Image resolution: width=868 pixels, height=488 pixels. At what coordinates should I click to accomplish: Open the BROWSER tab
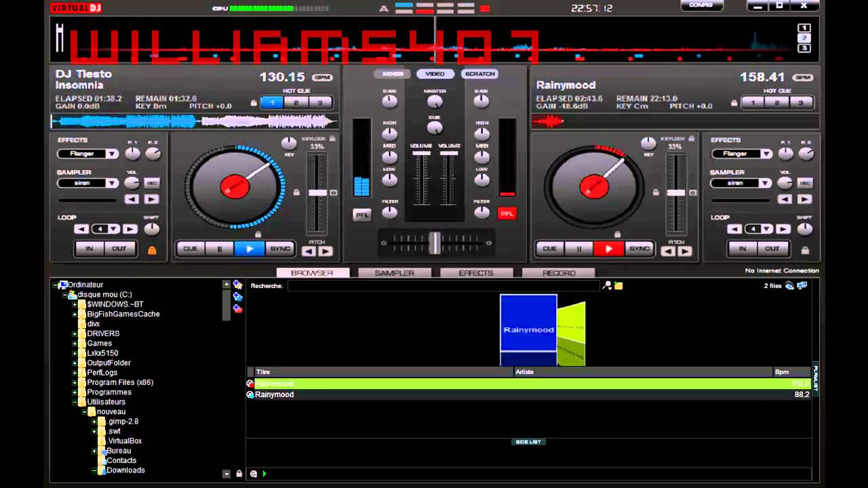click(312, 273)
